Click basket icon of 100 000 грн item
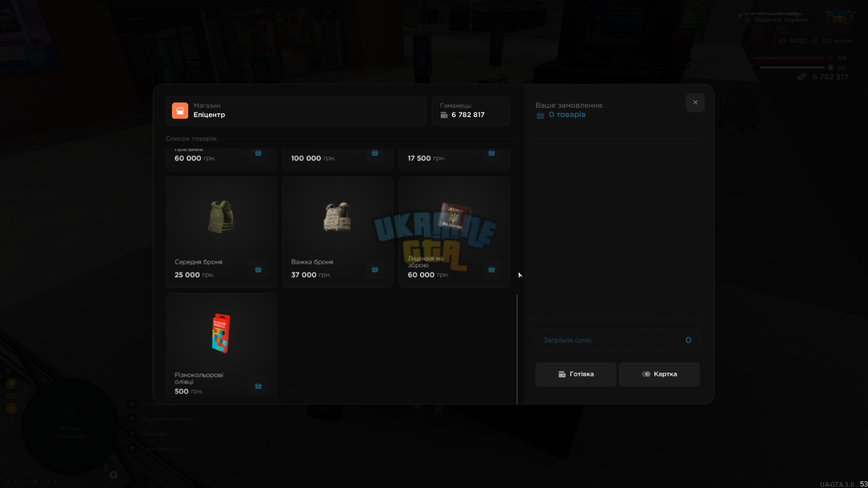Viewport: 868px width, 488px height. [x=375, y=153]
